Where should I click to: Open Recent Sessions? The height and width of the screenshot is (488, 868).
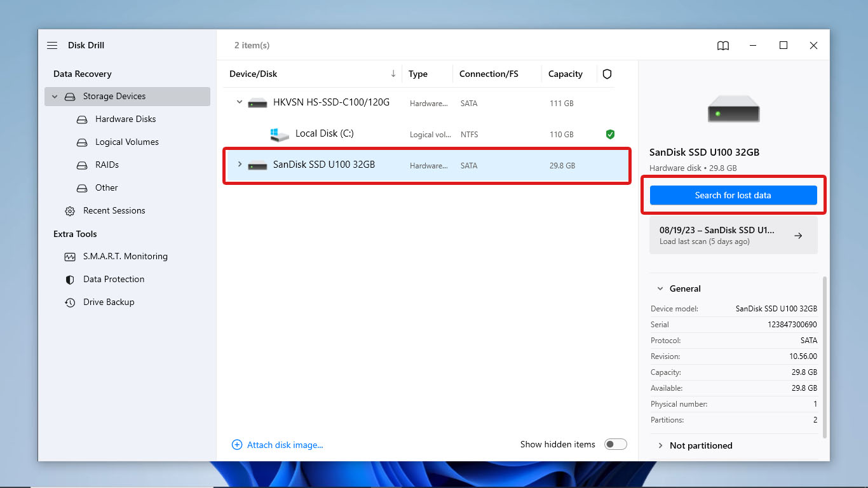point(114,211)
